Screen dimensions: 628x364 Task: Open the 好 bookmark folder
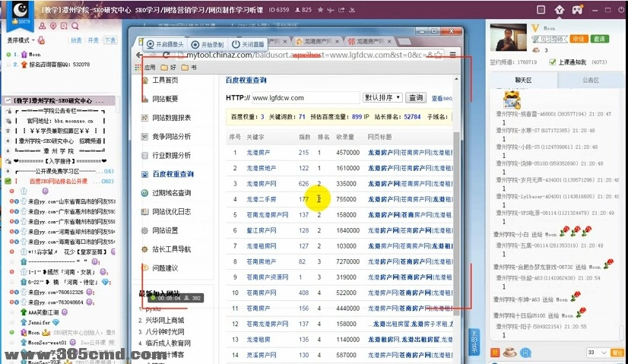tap(168, 68)
